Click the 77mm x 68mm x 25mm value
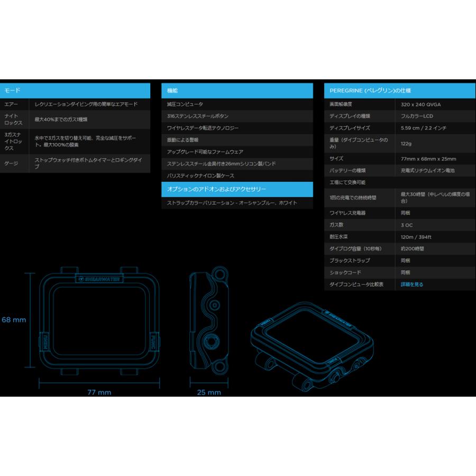This screenshot has width=476, height=476. coord(428,159)
